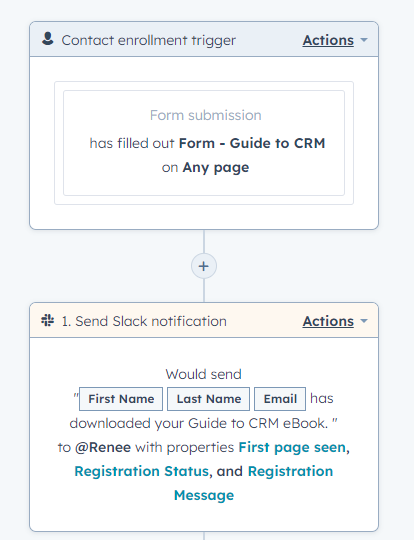
Task: Select the Last Name token
Action: click(208, 399)
